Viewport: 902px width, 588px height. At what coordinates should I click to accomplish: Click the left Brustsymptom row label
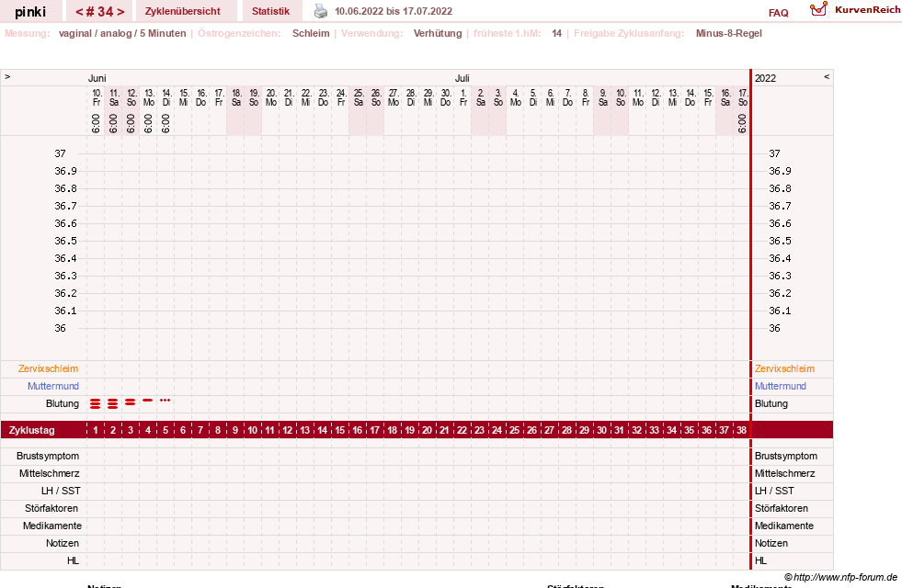48,456
